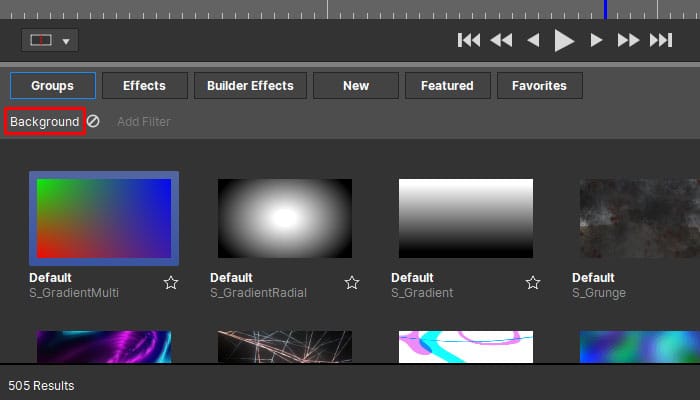The image size is (700, 400).
Task: Favorite the S_GradientMulti preset star
Action: tap(171, 283)
